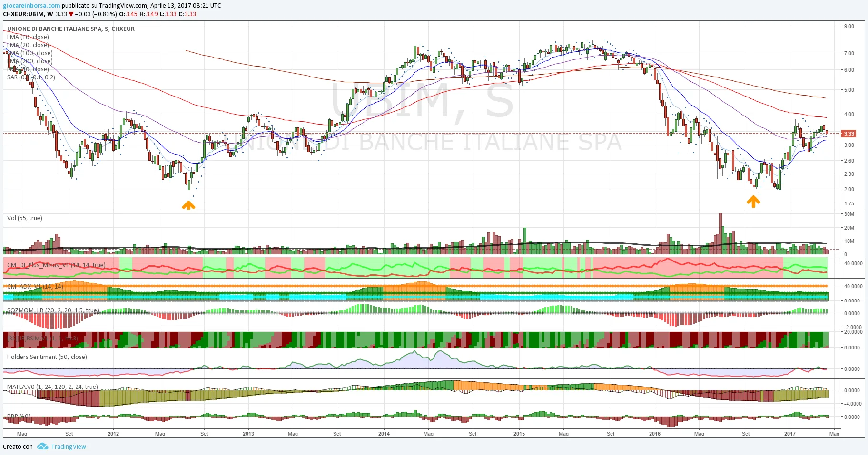Click the 1.75 price axis label
This screenshot has width=868, height=455.
click(x=849, y=203)
